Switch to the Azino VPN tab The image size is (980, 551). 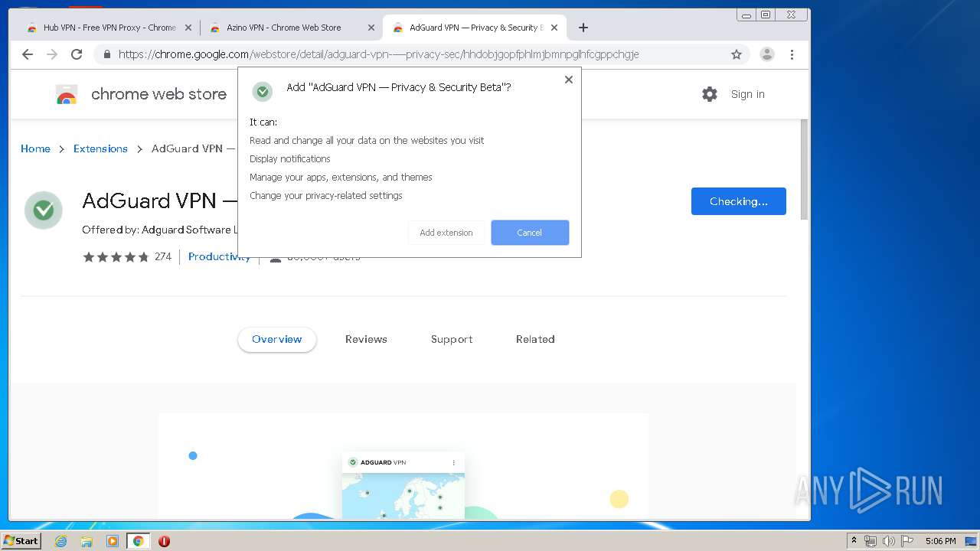click(x=291, y=28)
